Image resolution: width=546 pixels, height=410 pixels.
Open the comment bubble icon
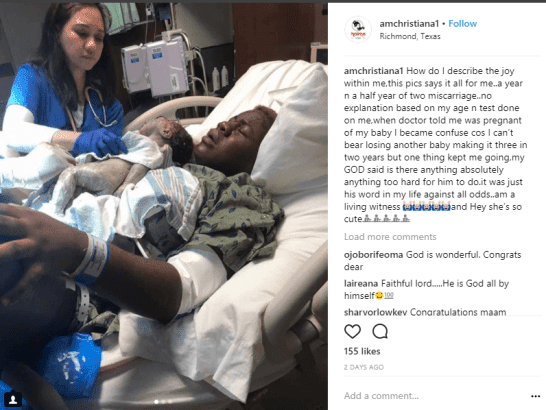pos(380,331)
